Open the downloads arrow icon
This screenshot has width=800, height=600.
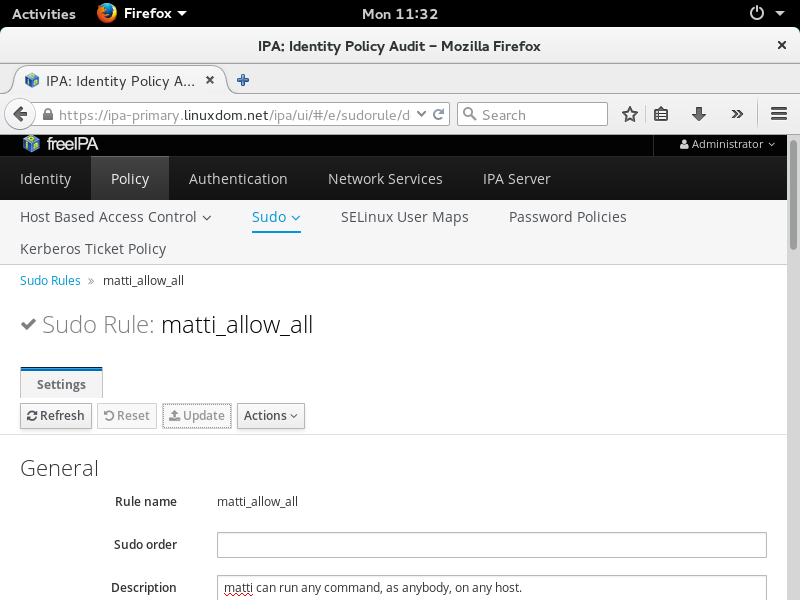699,114
